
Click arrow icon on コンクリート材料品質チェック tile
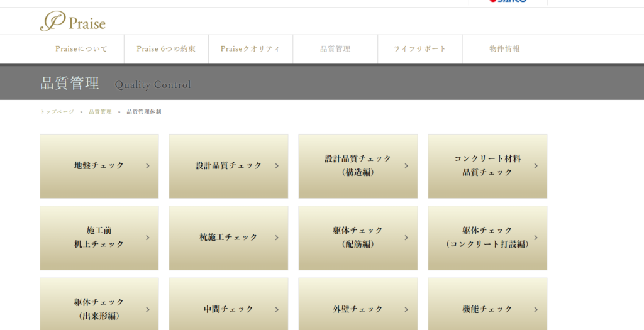tap(536, 166)
